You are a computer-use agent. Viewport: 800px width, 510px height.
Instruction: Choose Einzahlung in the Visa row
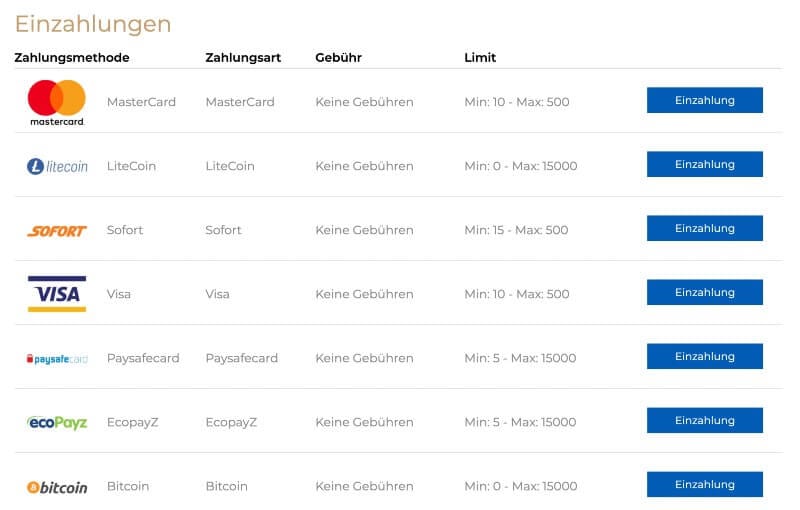click(704, 293)
